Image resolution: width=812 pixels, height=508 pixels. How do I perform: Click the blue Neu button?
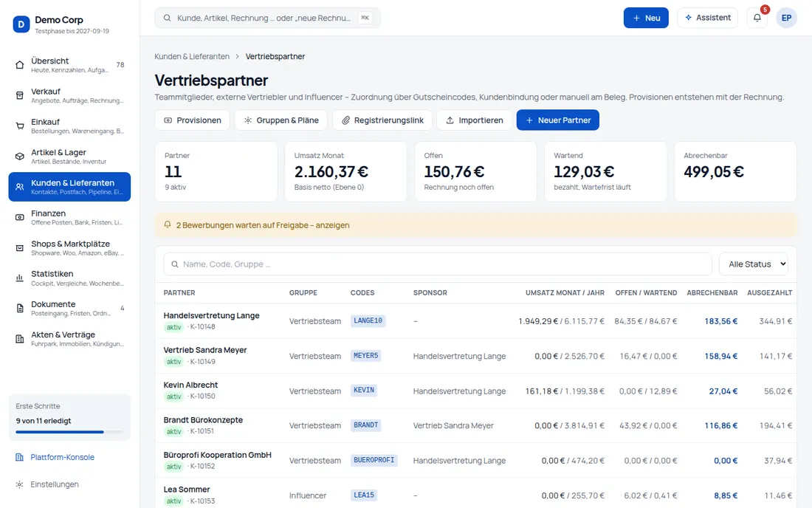(646, 18)
